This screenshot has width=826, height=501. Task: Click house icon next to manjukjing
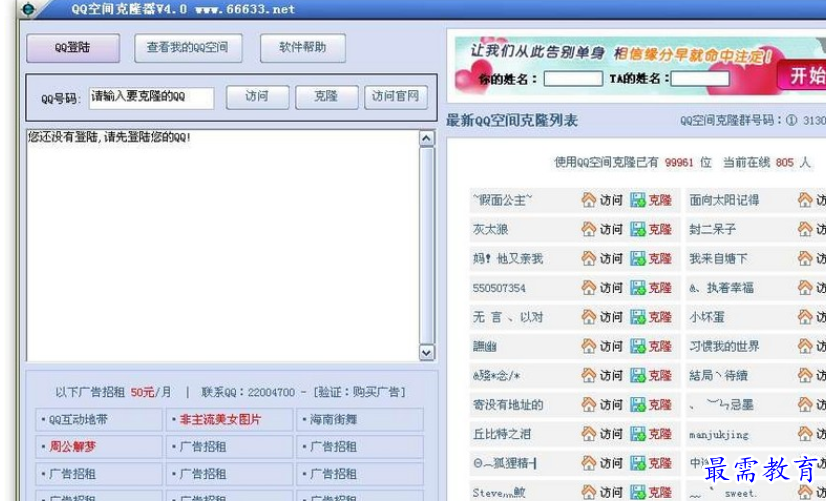[x=805, y=434]
